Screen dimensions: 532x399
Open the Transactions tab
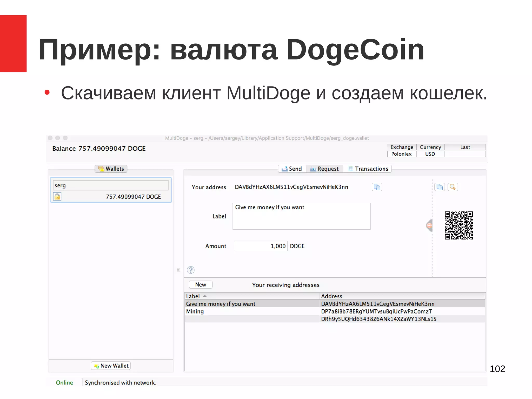point(368,169)
